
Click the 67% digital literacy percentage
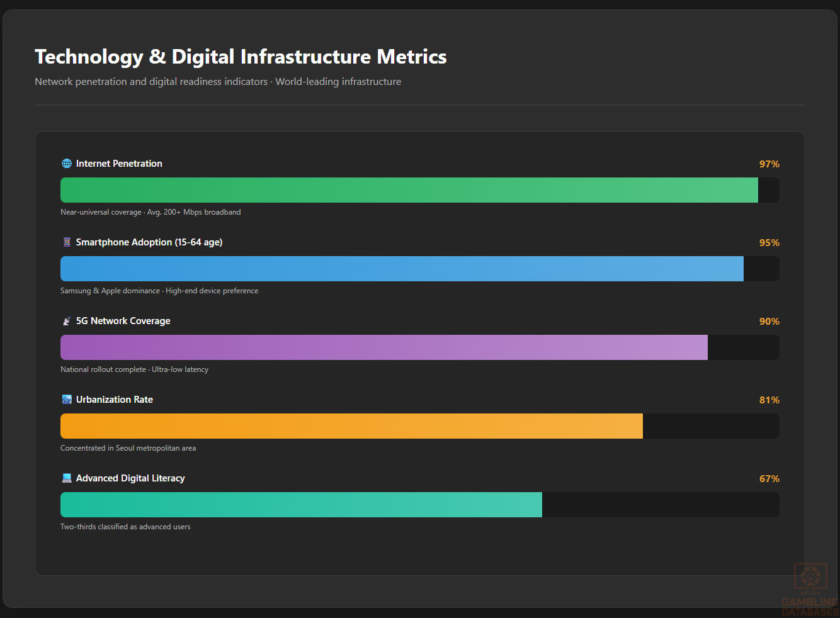pos(769,479)
